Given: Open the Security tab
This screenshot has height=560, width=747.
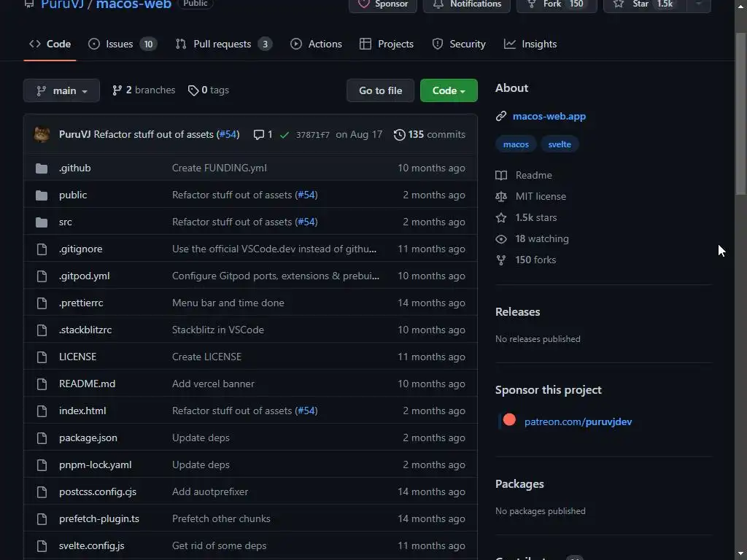Looking at the screenshot, I should tap(460, 44).
